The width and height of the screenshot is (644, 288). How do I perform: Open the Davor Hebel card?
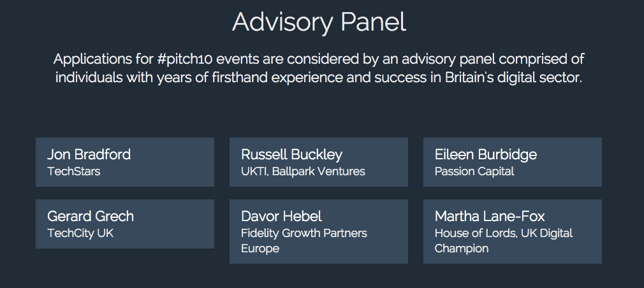click(x=319, y=231)
